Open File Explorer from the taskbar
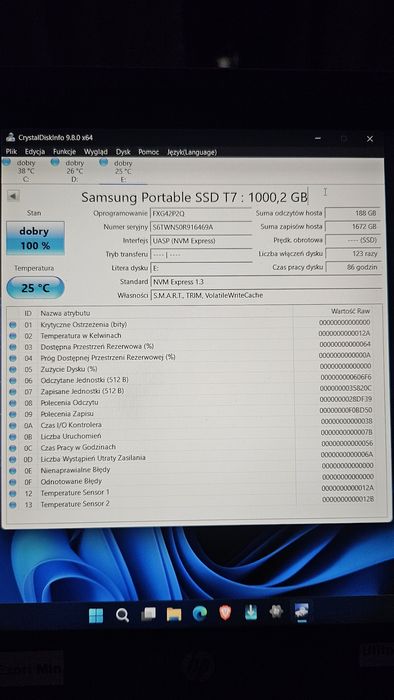This screenshot has height=700, width=394. point(174,614)
